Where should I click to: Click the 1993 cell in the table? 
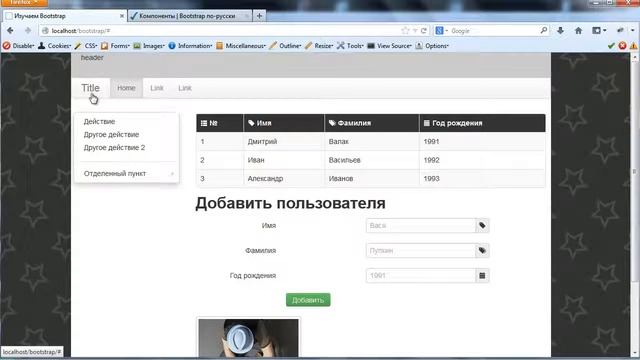tap(482, 178)
